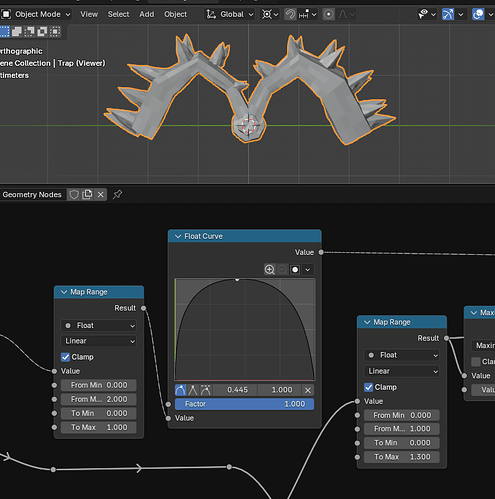
Task: Click To Max 1.300 field on right Map Range
Action: [x=402, y=457]
